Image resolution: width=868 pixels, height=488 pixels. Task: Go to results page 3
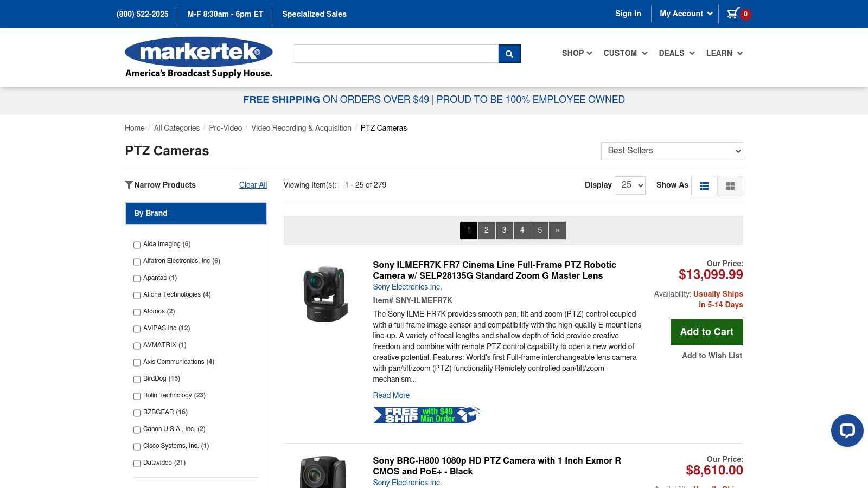[x=505, y=230]
